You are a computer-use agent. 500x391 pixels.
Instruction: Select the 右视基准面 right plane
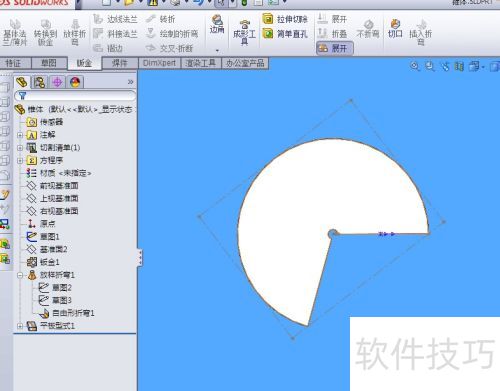pos(53,211)
